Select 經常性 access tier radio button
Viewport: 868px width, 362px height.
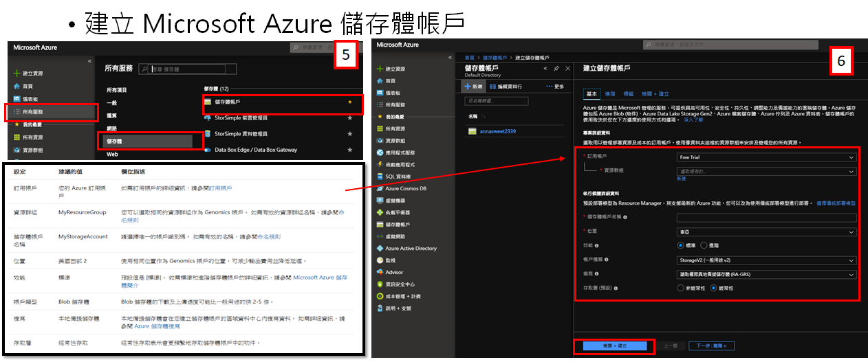tap(713, 288)
